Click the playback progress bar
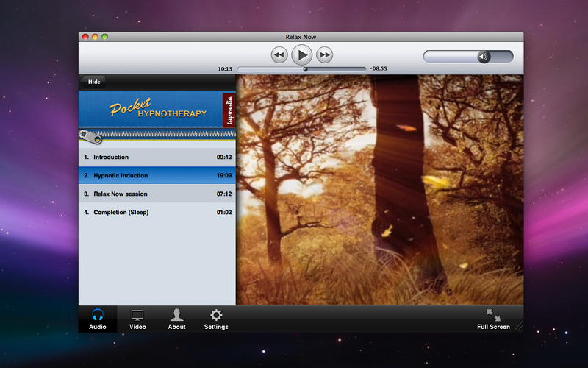The height and width of the screenshot is (368, 588). coord(301,69)
